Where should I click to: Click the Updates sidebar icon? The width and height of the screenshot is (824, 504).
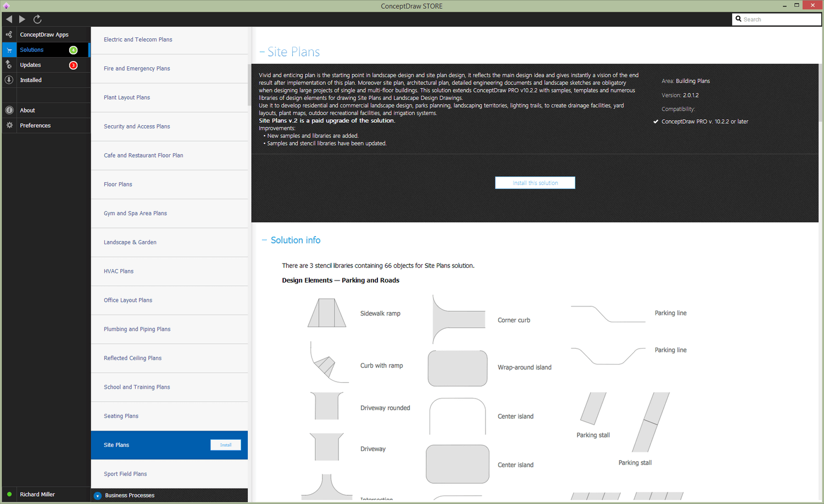click(9, 65)
